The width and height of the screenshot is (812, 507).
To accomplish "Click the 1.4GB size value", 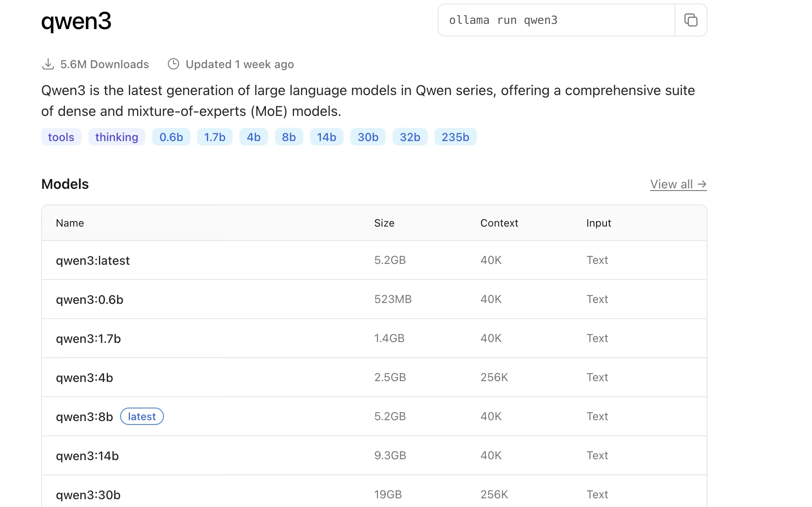I will [390, 338].
